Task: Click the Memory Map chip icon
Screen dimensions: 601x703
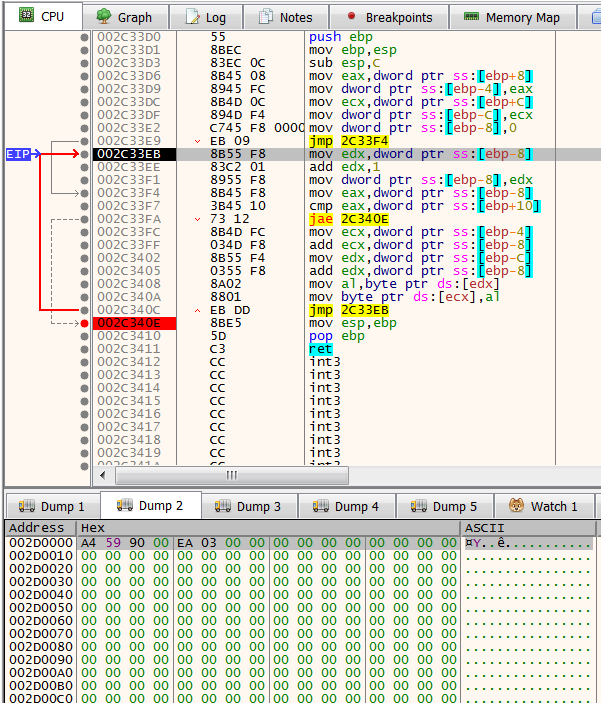Action: click(471, 17)
